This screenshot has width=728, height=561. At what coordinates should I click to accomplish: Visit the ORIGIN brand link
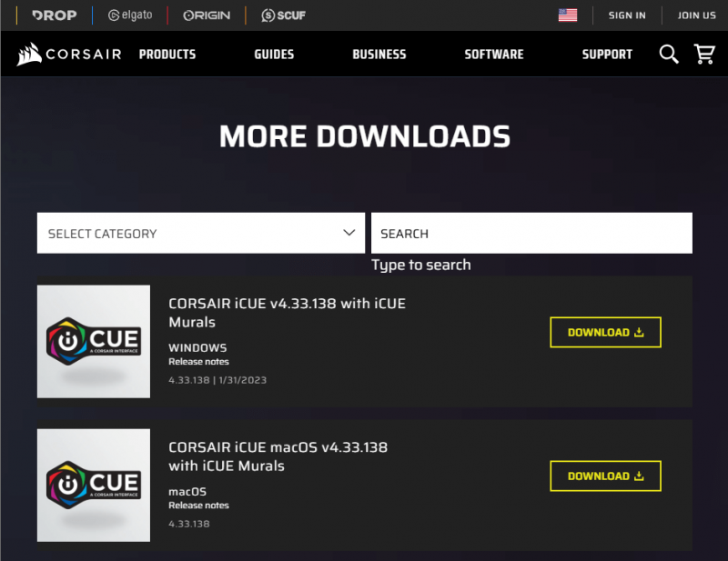point(207,15)
